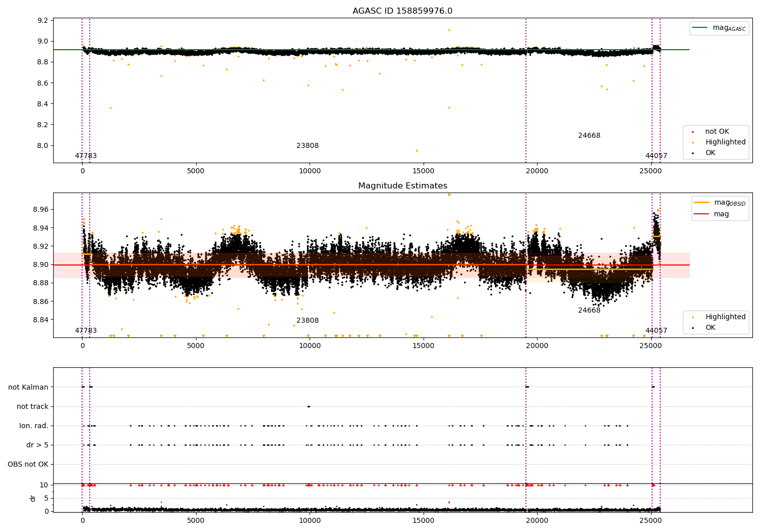The width and height of the screenshot is (760, 532).
Task: Click obsid annotation '47783' in top plot
Action: click(x=86, y=156)
